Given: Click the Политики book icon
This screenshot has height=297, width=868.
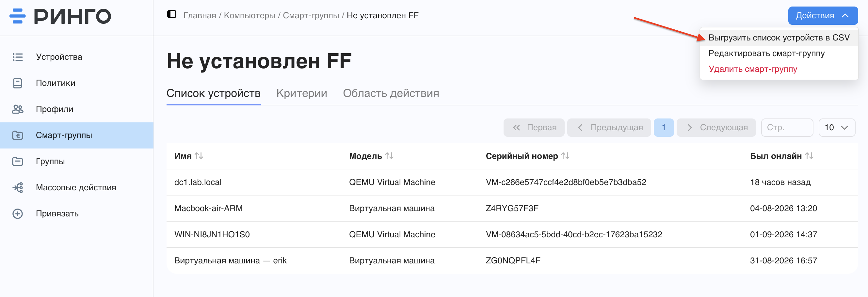Looking at the screenshot, I should (x=18, y=83).
